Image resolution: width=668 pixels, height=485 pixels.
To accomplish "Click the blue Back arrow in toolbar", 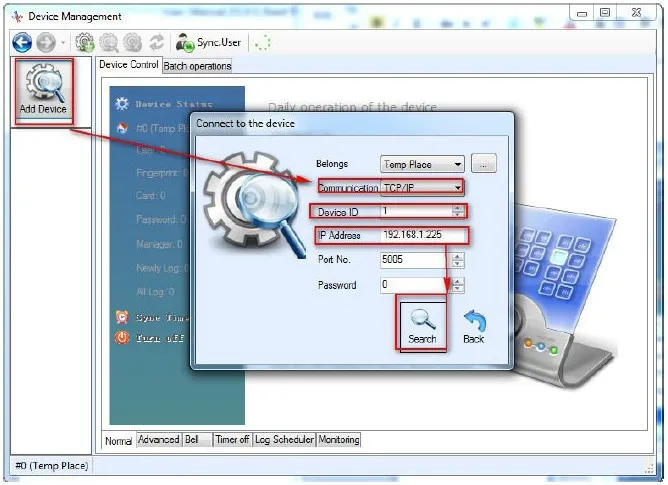I will [22, 43].
